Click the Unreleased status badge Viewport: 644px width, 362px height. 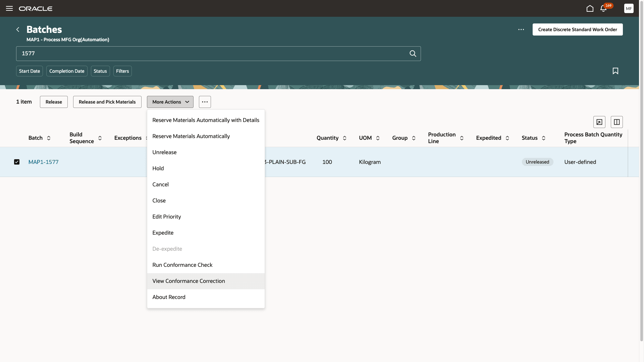pos(537,162)
